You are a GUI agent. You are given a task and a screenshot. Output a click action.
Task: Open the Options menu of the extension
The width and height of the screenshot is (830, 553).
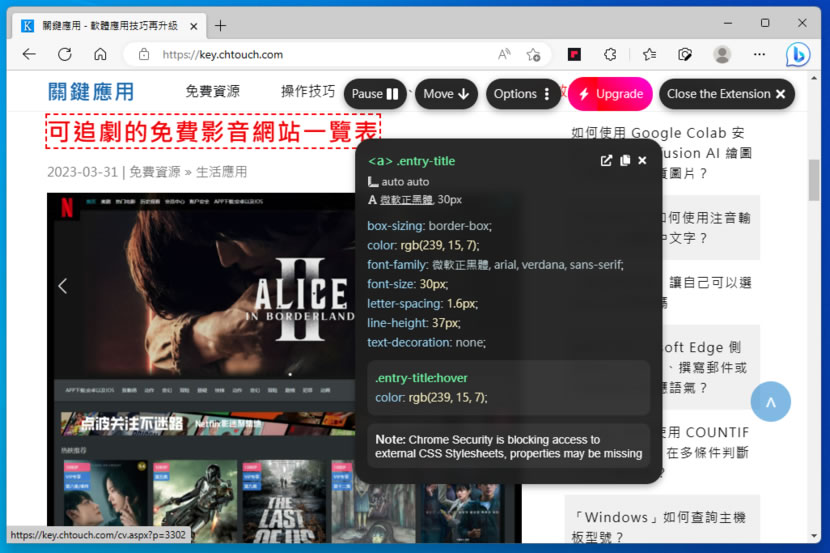(522, 94)
